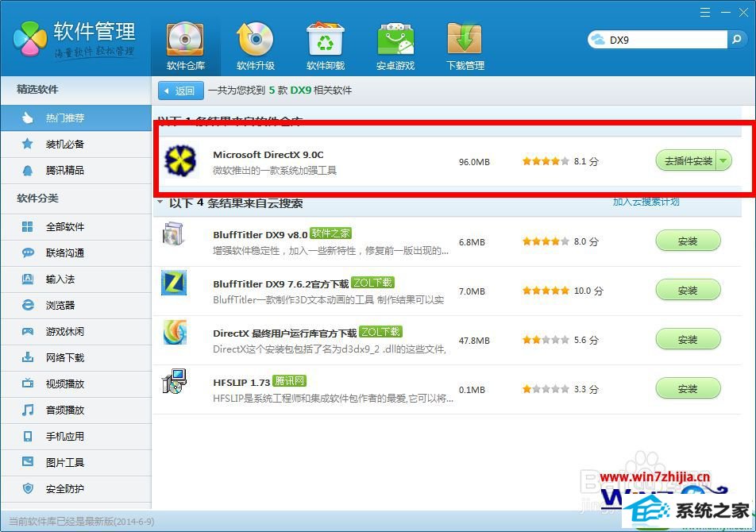Click the download icon beside 网络下载
The image size is (756, 532).
click(28, 357)
